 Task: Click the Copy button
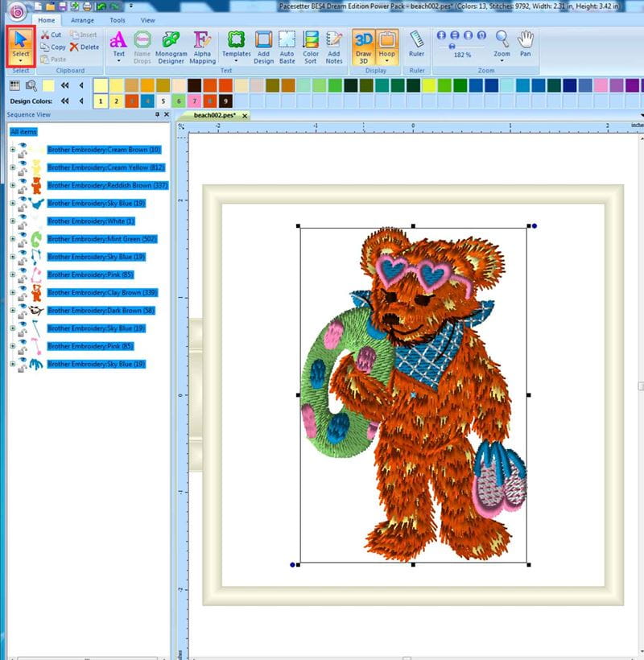[x=53, y=47]
